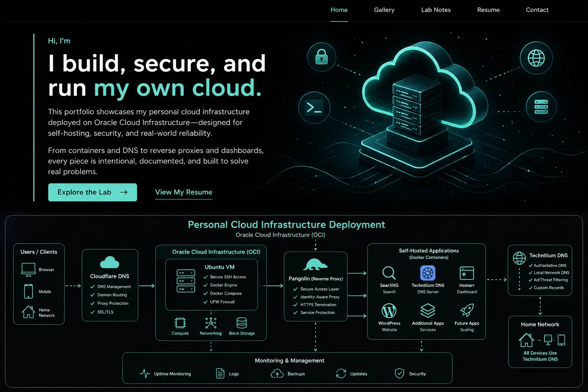
Task: Follow the View My Resume link
Action: [x=184, y=192]
